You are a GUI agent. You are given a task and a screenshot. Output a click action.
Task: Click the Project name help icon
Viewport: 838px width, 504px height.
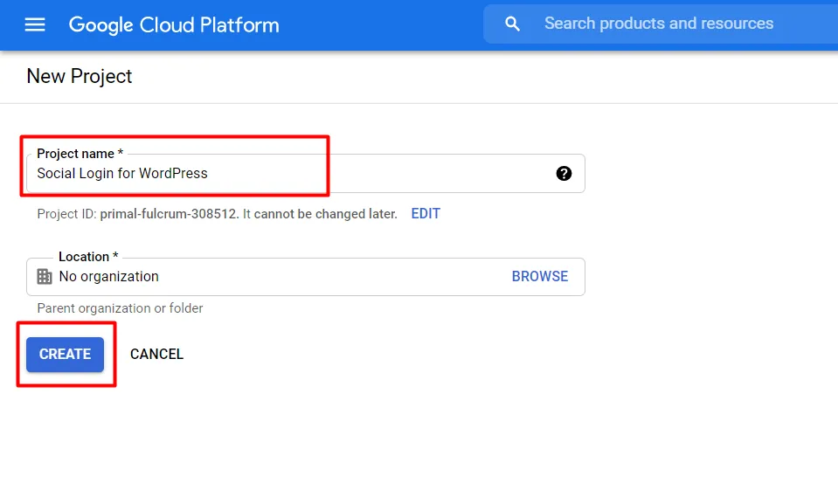pyautogui.click(x=564, y=173)
